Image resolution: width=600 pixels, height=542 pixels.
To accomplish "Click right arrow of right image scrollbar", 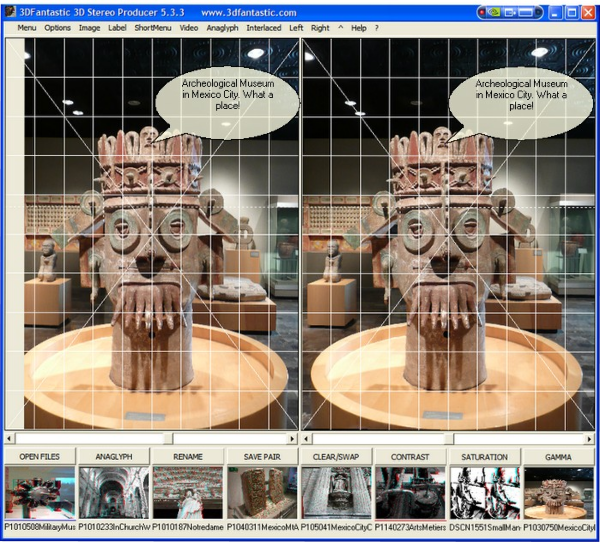I will (589, 439).
